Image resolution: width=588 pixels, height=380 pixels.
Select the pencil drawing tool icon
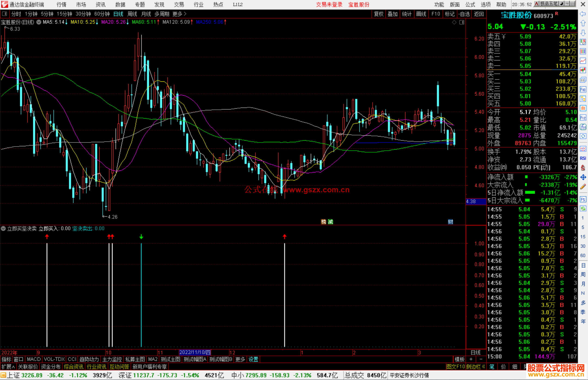click(583, 187)
